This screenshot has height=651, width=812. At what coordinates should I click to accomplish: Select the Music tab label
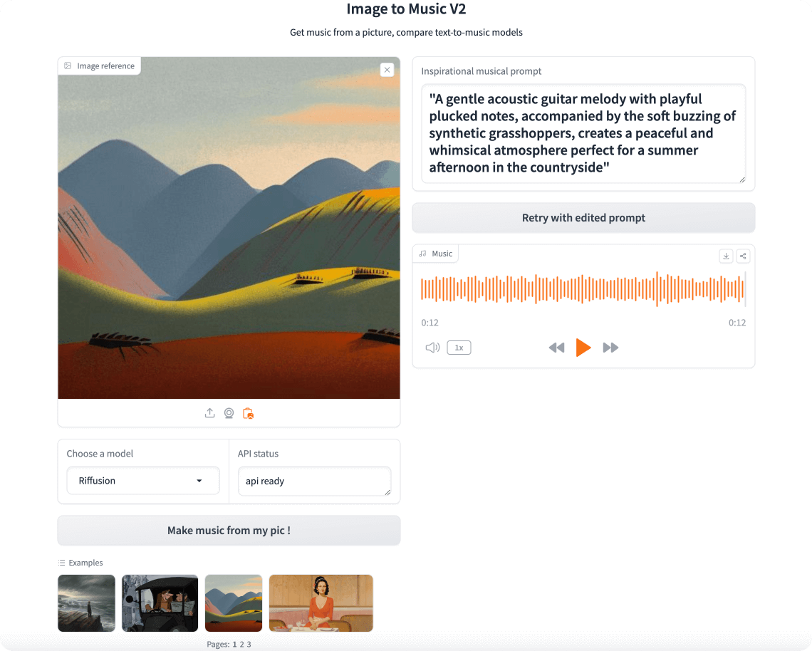point(437,253)
